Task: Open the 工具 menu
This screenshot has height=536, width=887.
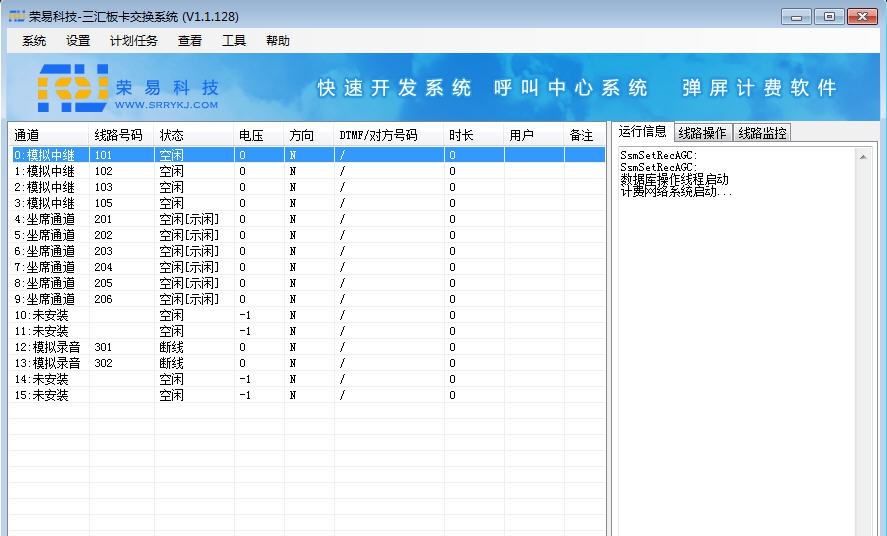Action: (x=234, y=41)
